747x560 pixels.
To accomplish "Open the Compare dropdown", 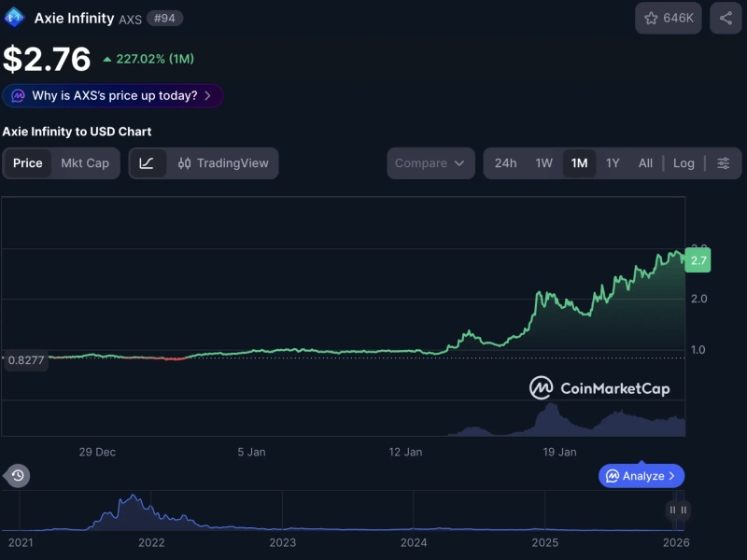I will tap(430, 163).
